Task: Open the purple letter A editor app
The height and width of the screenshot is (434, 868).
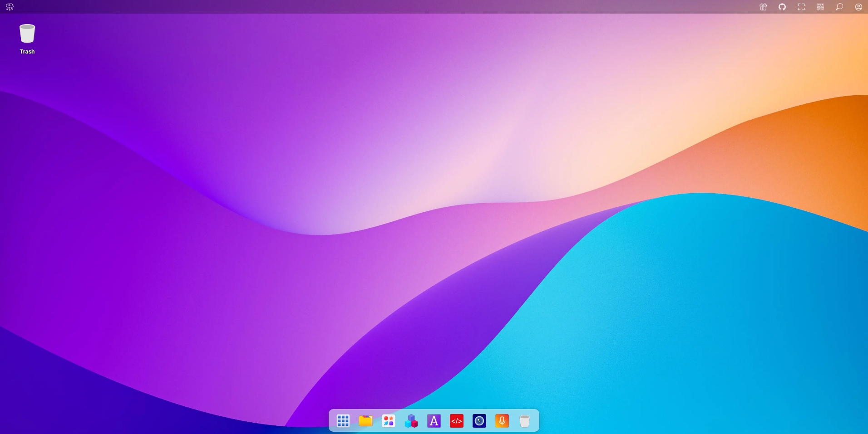Action: point(434,421)
